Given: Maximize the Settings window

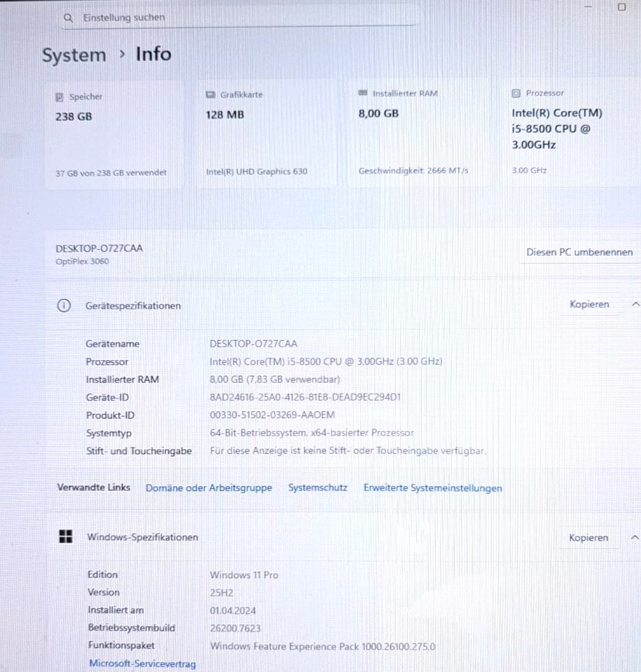Looking at the screenshot, I should (x=622, y=7).
